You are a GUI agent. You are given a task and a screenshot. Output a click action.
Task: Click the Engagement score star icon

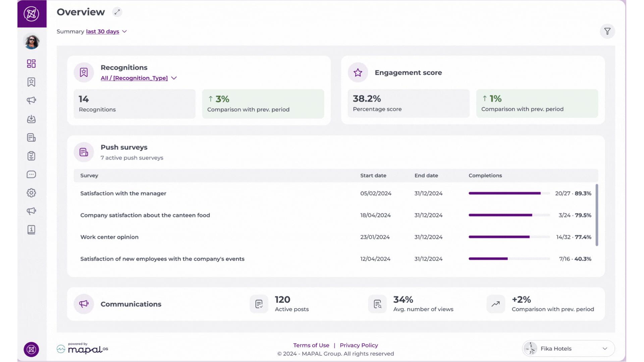358,72
